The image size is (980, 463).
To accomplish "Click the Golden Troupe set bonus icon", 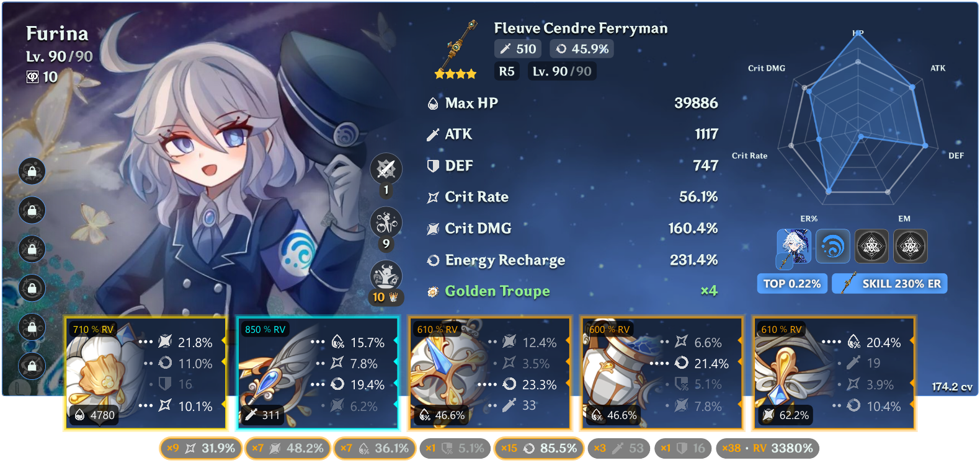I will tap(433, 291).
